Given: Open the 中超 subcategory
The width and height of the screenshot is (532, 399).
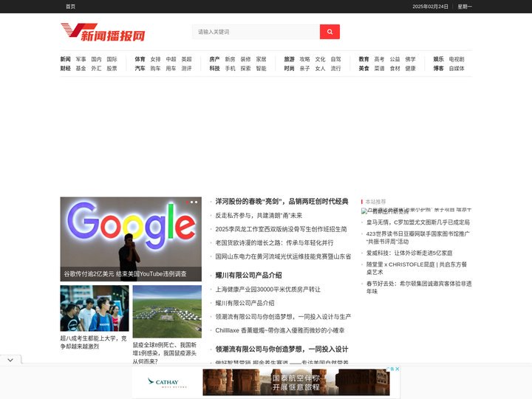Looking at the screenshot, I should [x=171, y=59].
